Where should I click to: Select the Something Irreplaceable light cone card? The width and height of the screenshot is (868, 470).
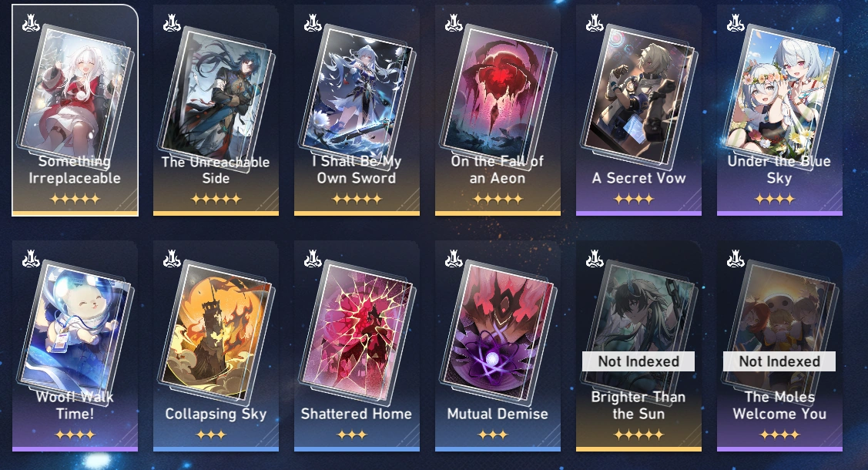click(75, 110)
